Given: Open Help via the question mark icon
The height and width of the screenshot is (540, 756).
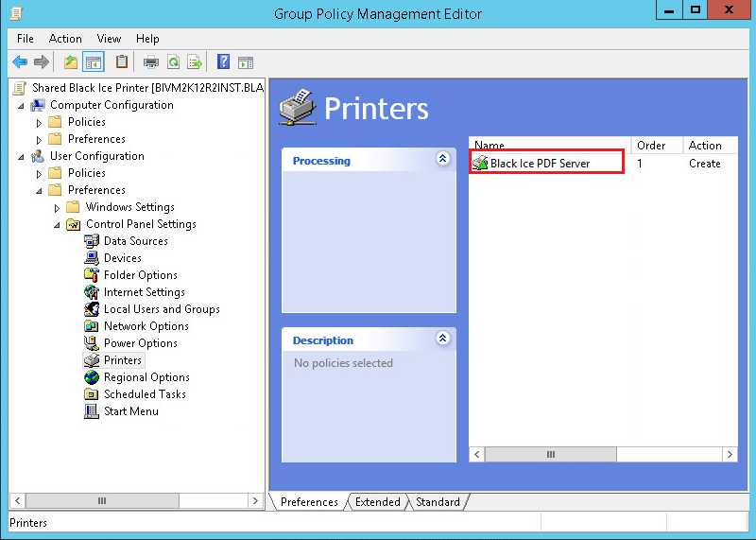Looking at the screenshot, I should tap(224, 62).
